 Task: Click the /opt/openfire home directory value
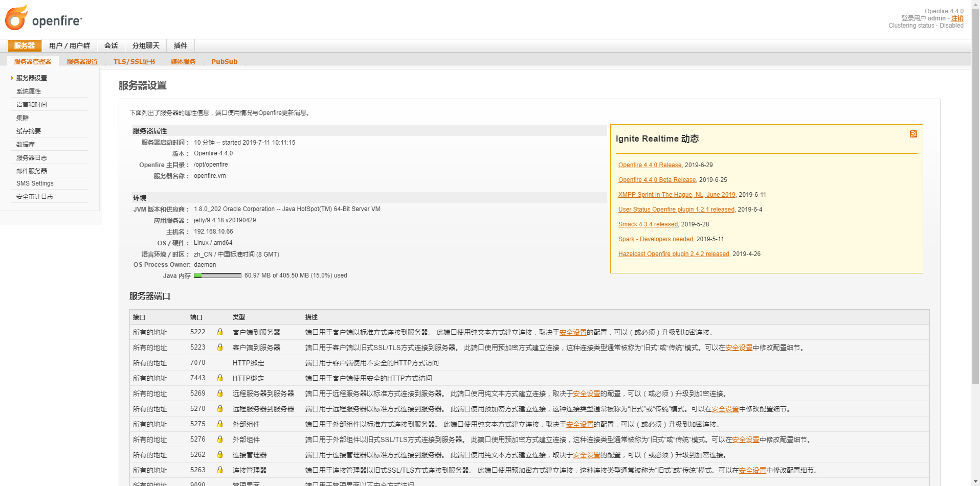[x=211, y=165]
